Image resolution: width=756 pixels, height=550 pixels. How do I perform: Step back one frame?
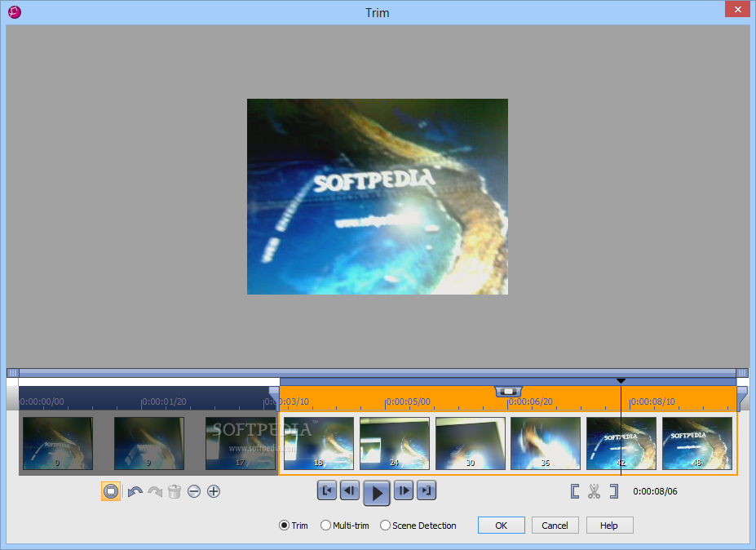[x=350, y=490]
